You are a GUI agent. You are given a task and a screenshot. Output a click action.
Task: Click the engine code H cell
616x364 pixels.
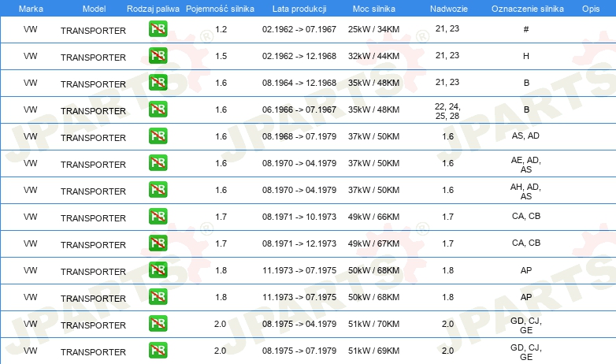click(x=526, y=56)
